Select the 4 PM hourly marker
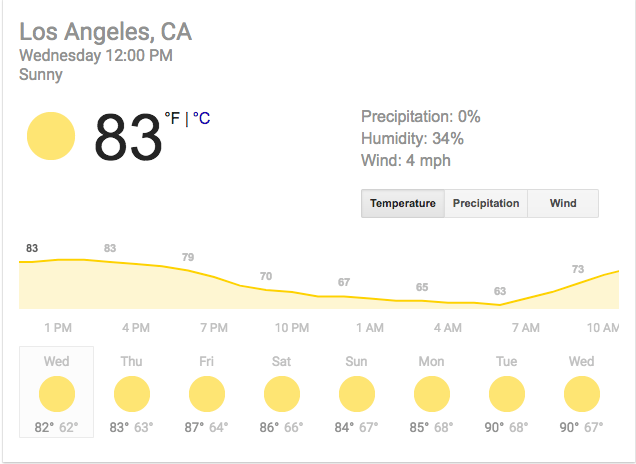 coord(136,328)
